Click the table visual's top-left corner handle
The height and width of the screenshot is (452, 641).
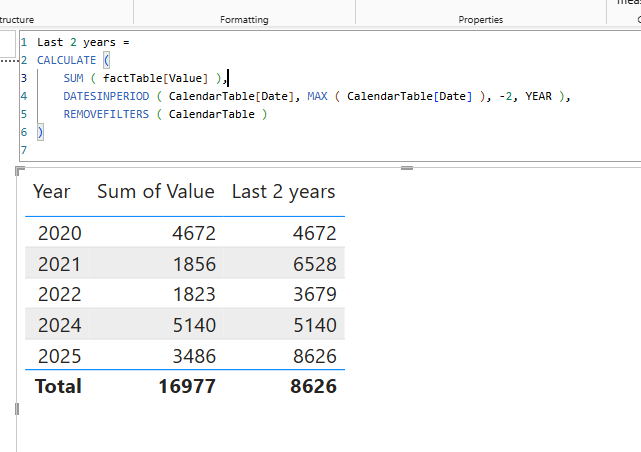click(x=20, y=170)
